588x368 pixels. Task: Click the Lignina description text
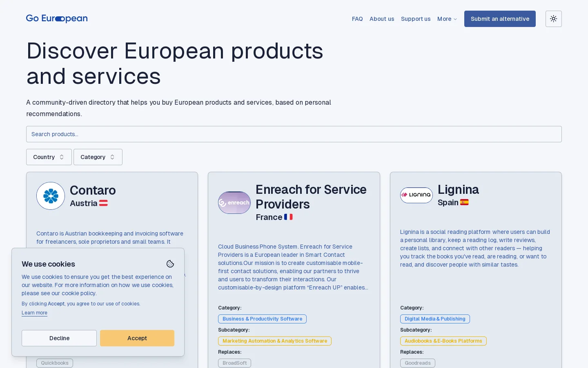point(475,248)
